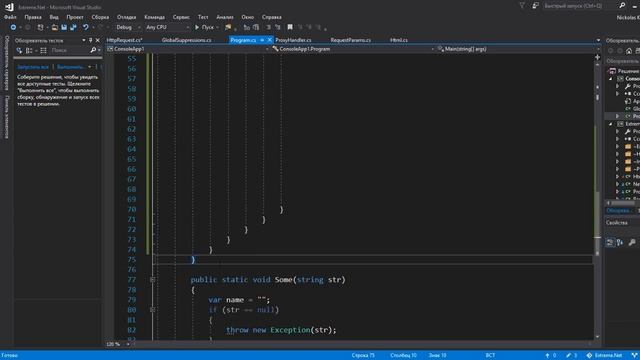The width and height of the screenshot is (640, 360).
Task: Open the Main(string[] args) member dropdown
Action: (x=518, y=49)
